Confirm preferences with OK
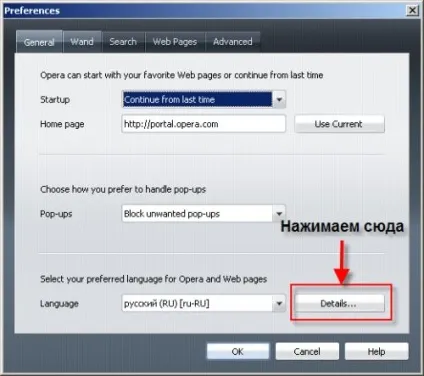The width and height of the screenshot is (424, 376). (x=238, y=351)
